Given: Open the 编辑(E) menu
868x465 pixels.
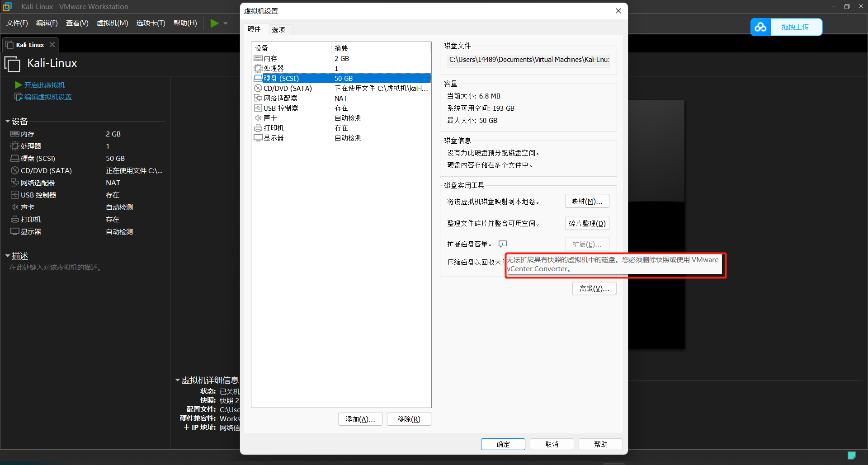Looking at the screenshot, I should [x=47, y=23].
